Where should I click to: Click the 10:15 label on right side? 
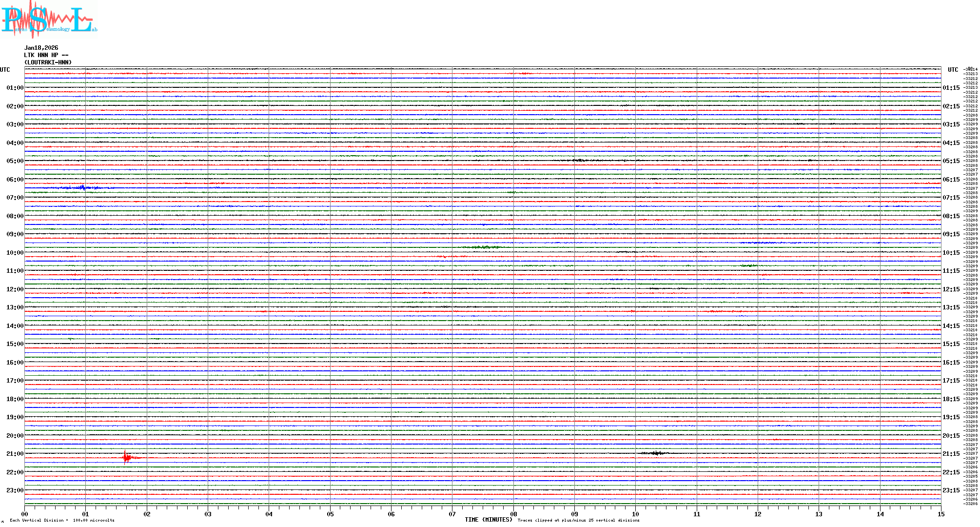click(951, 253)
